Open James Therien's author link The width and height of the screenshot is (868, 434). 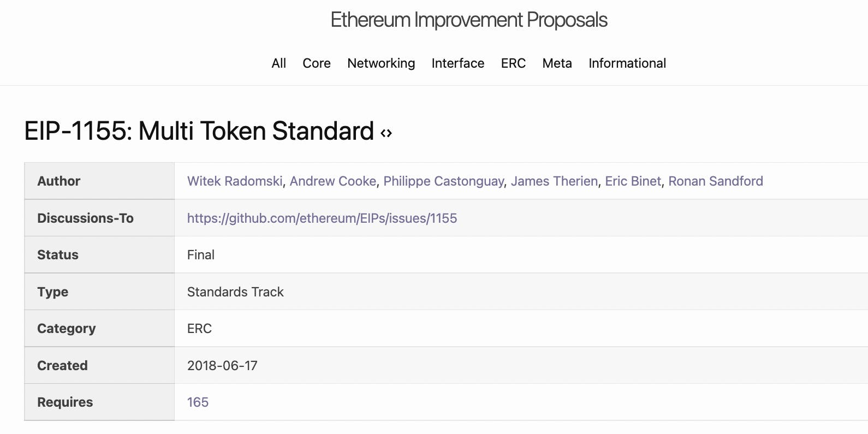tap(554, 181)
